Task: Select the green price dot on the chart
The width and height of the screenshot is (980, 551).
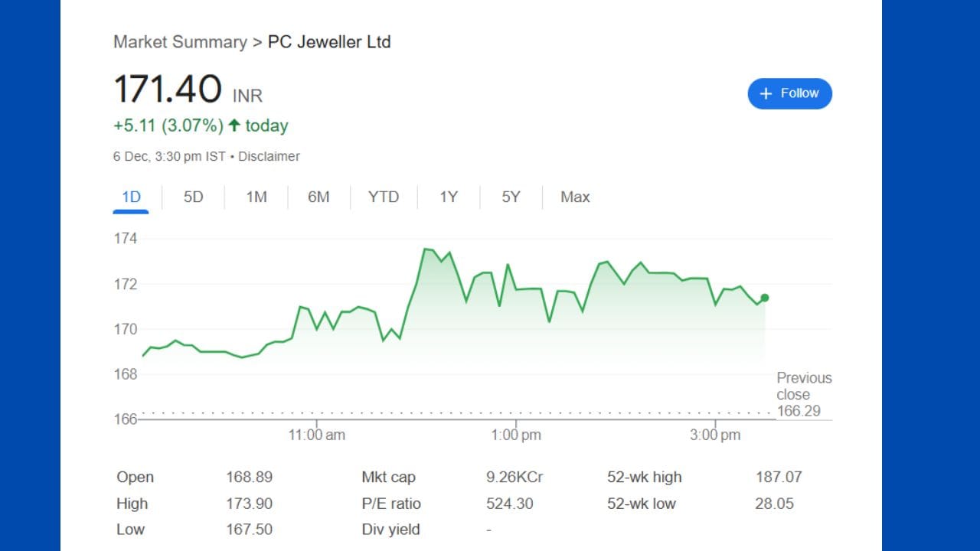Action: 763,298
